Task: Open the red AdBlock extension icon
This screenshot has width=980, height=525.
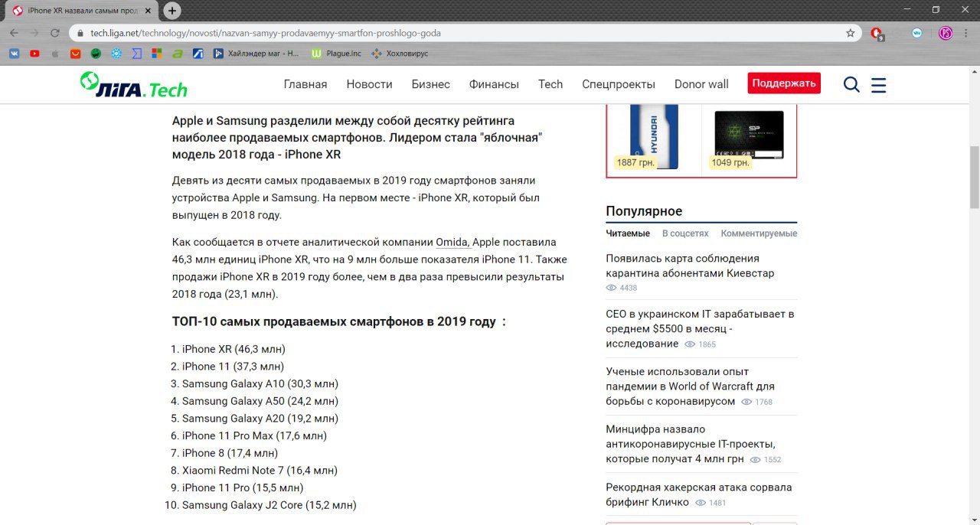Action: point(877,33)
